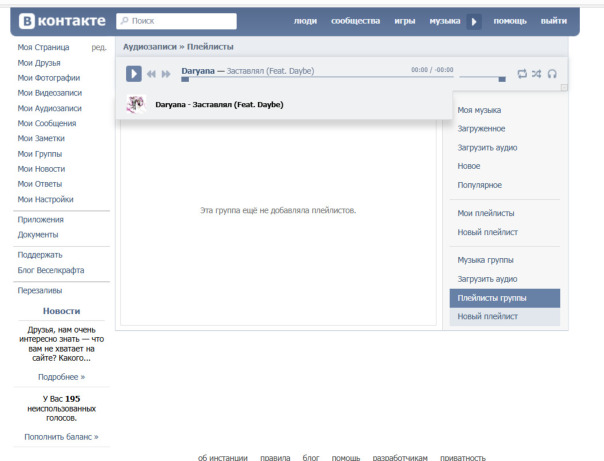Viewport: 604px width, 461px height.
Task: Focus the Поиск search field
Action: pyautogui.click(x=176, y=21)
